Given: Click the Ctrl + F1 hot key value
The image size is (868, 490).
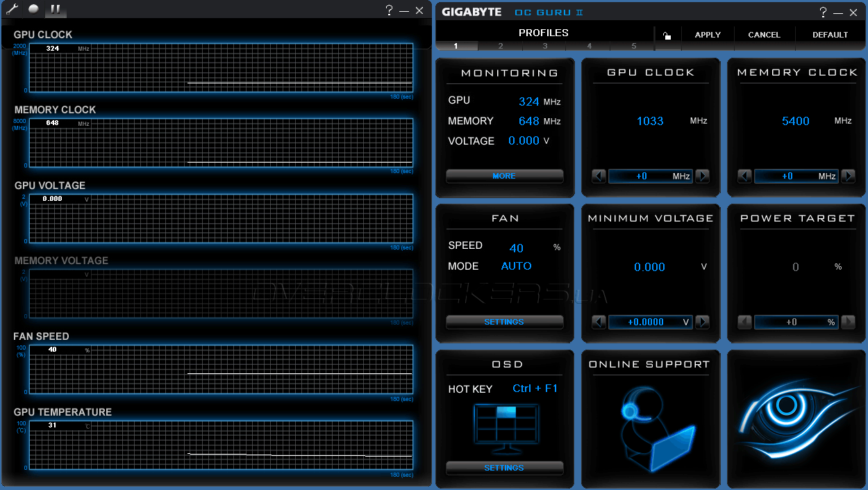Looking at the screenshot, I should (x=535, y=389).
